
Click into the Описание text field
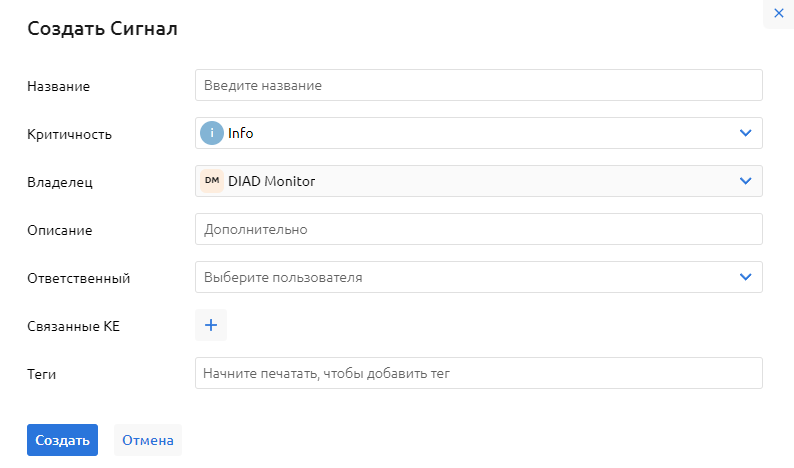point(478,229)
